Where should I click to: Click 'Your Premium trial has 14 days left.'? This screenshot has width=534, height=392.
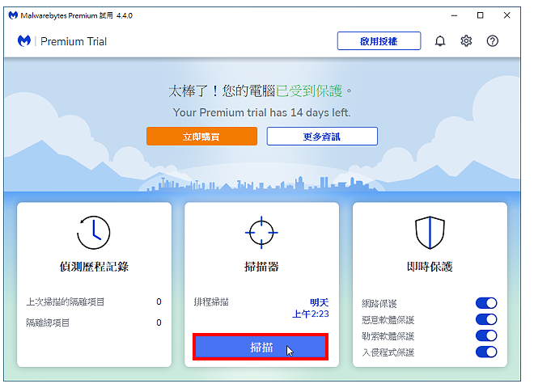tap(261, 112)
